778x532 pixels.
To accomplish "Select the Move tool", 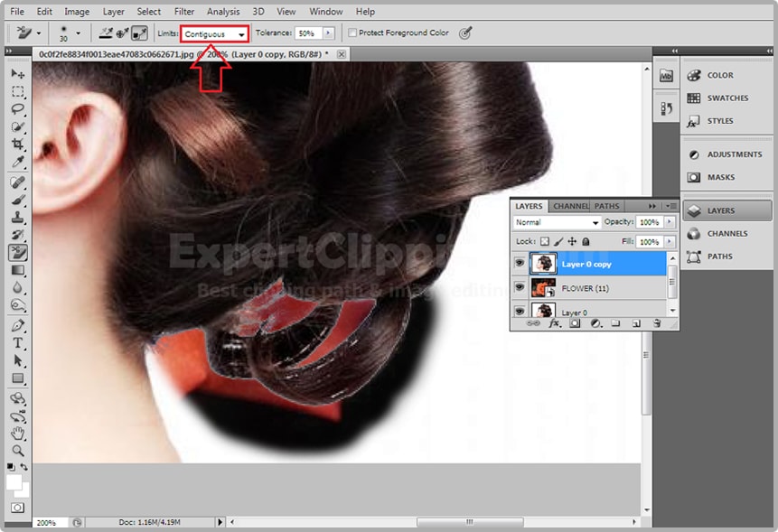I will [17, 74].
